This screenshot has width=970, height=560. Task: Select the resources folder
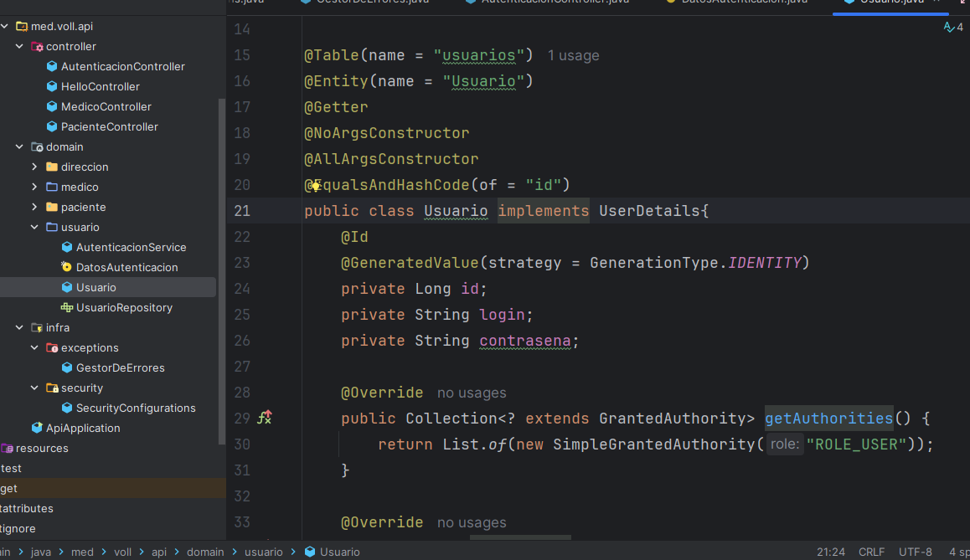[42, 448]
